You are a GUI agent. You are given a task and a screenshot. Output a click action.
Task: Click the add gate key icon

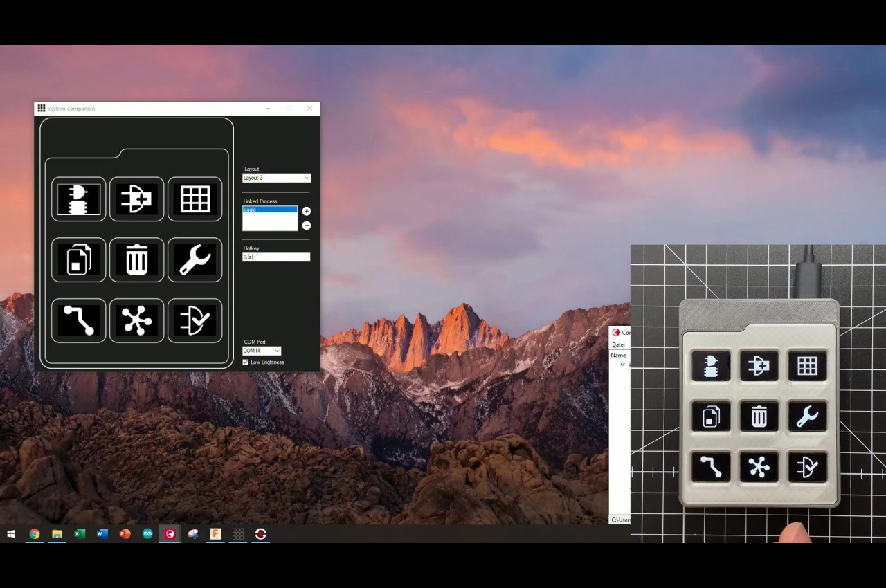pyautogui.click(x=136, y=199)
